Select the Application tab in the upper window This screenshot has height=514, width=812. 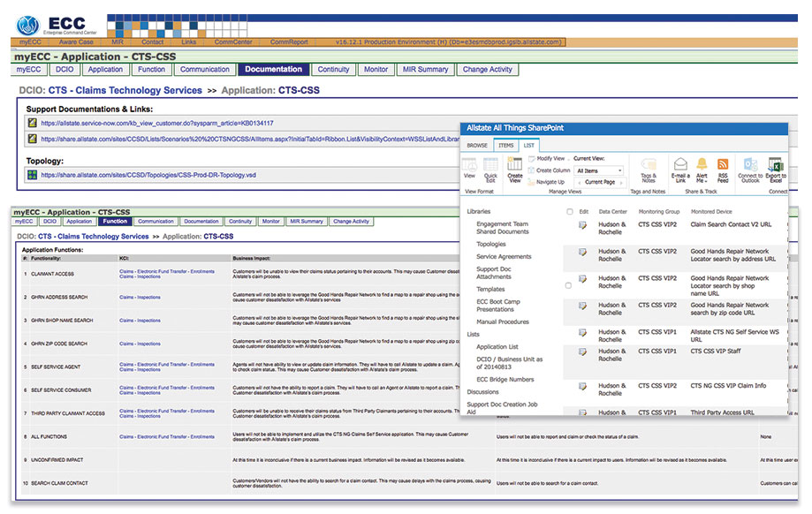click(105, 70)
